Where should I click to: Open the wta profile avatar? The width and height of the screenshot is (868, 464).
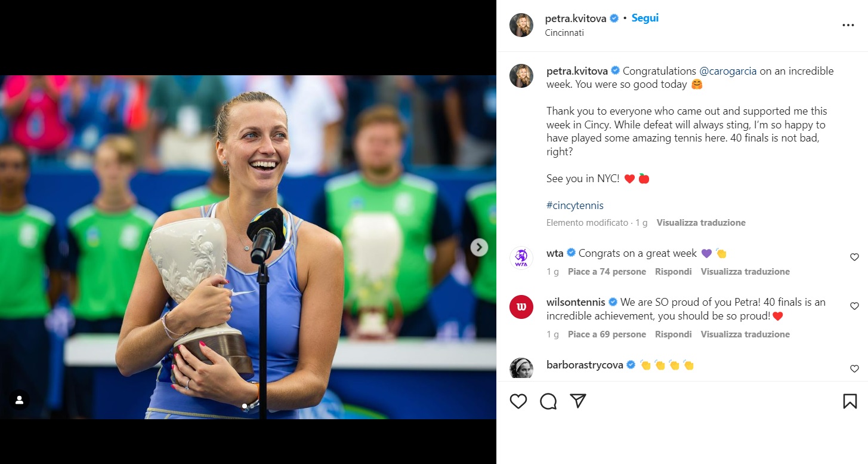[521, 258]
